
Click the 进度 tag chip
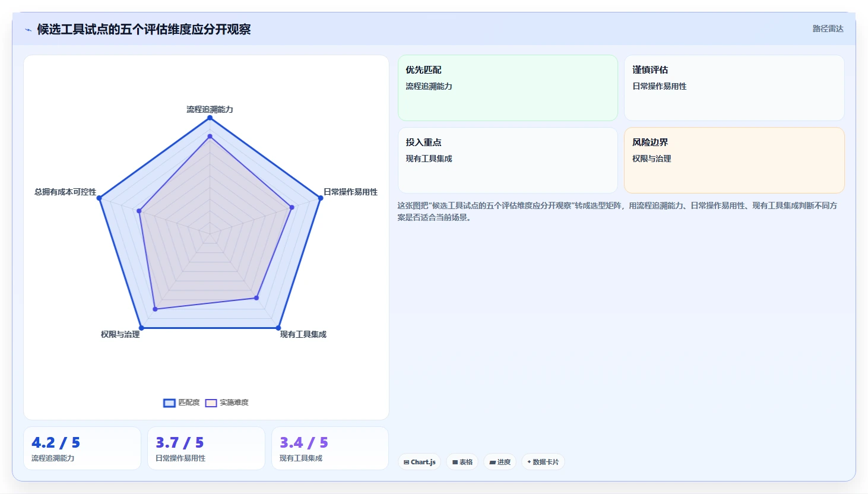pos(500,462)
